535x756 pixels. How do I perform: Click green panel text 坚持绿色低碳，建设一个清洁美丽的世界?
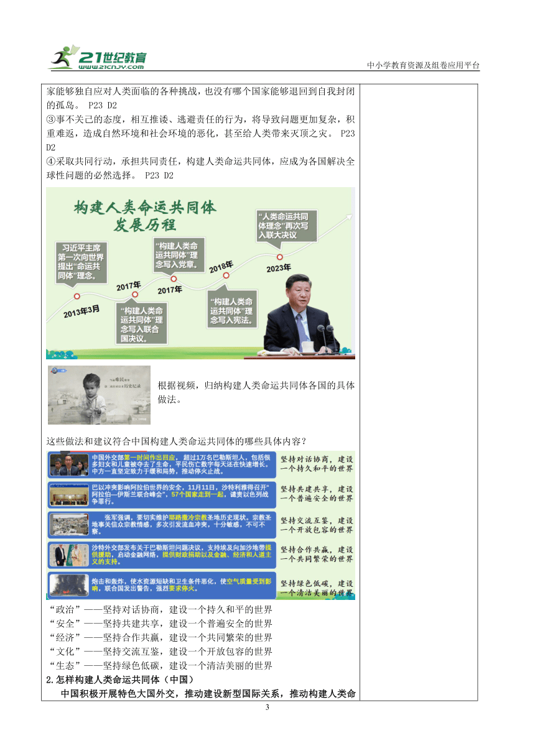317,589
